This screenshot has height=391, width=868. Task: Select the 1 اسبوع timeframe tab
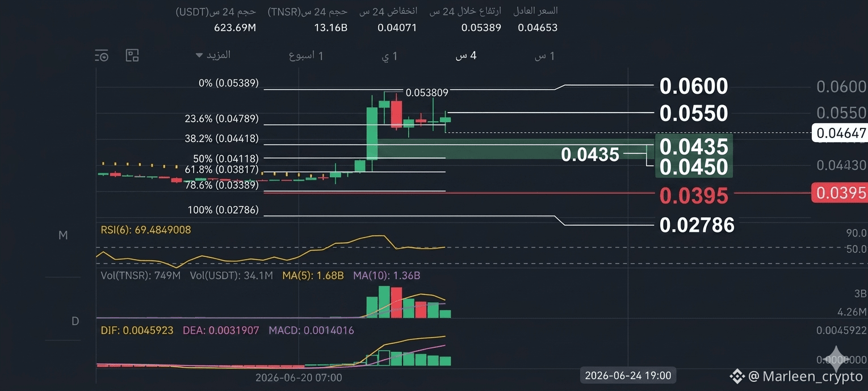306,56
